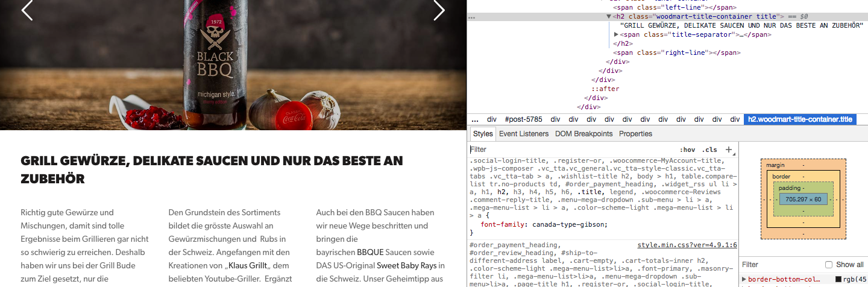Click the 705.297 × 60 content box
This screenshot has height=287, width=868.
click(804, 199)
